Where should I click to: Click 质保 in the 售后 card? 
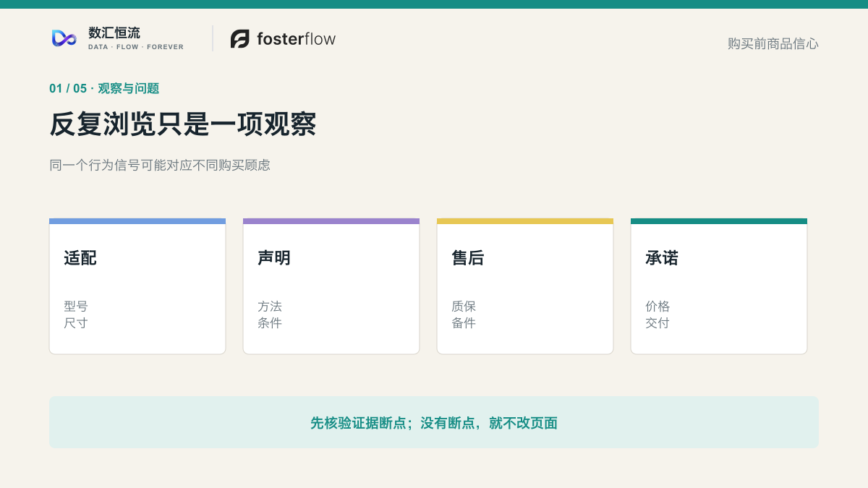point(464,307)
